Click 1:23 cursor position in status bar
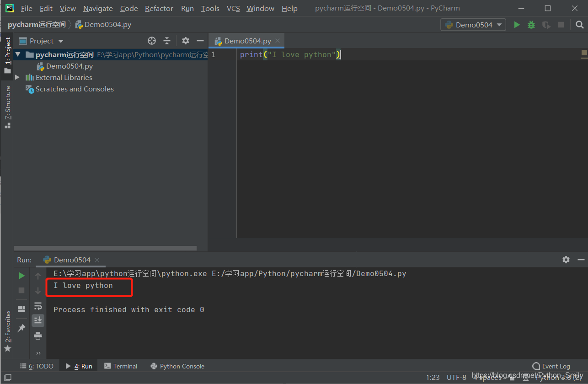The height and width of the screenshot is (384, 588). (x=433, y=377)
